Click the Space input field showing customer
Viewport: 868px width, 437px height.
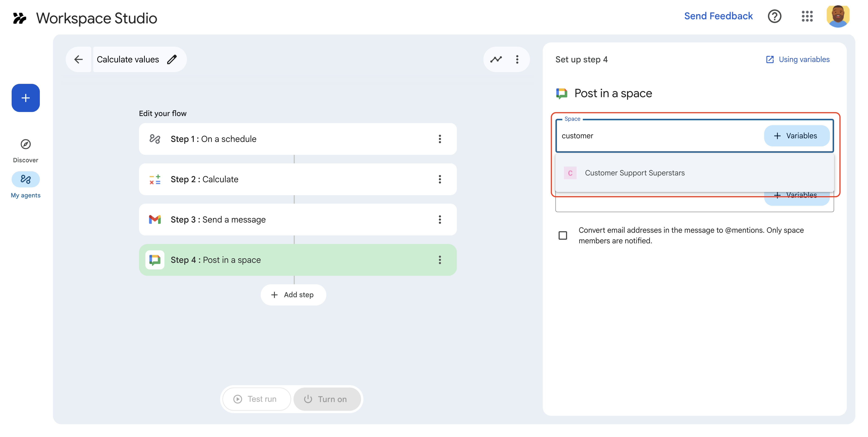point(640,136)
